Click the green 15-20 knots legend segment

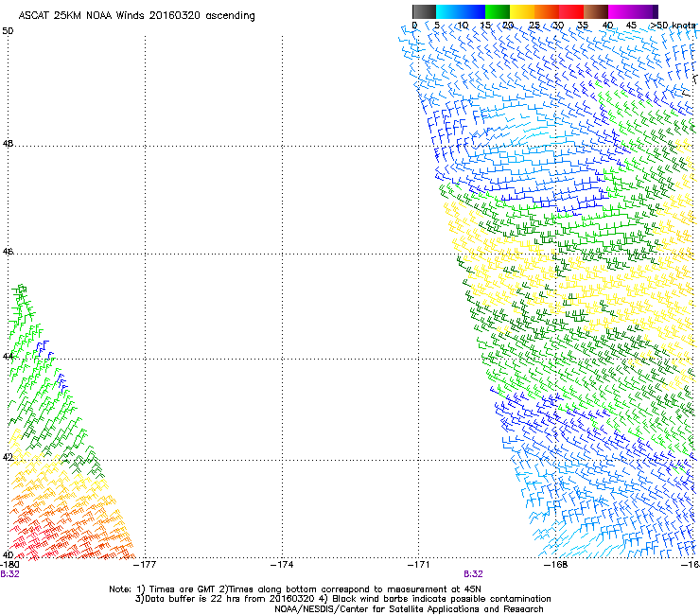tap(498, 11)
